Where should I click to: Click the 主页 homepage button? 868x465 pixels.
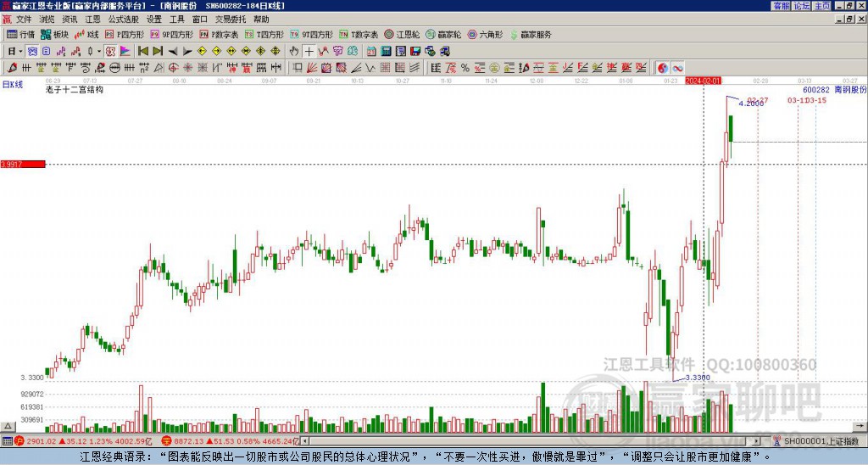coord(821,6)
